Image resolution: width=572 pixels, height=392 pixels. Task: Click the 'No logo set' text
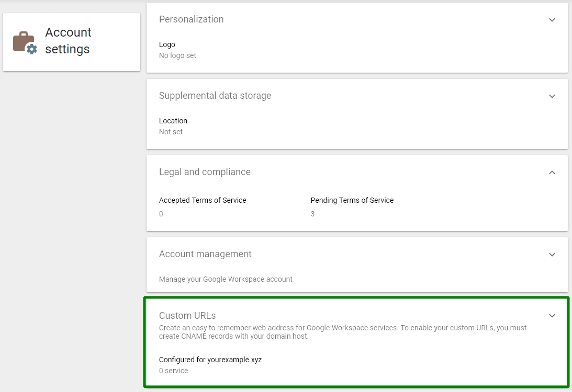(177, 55)
